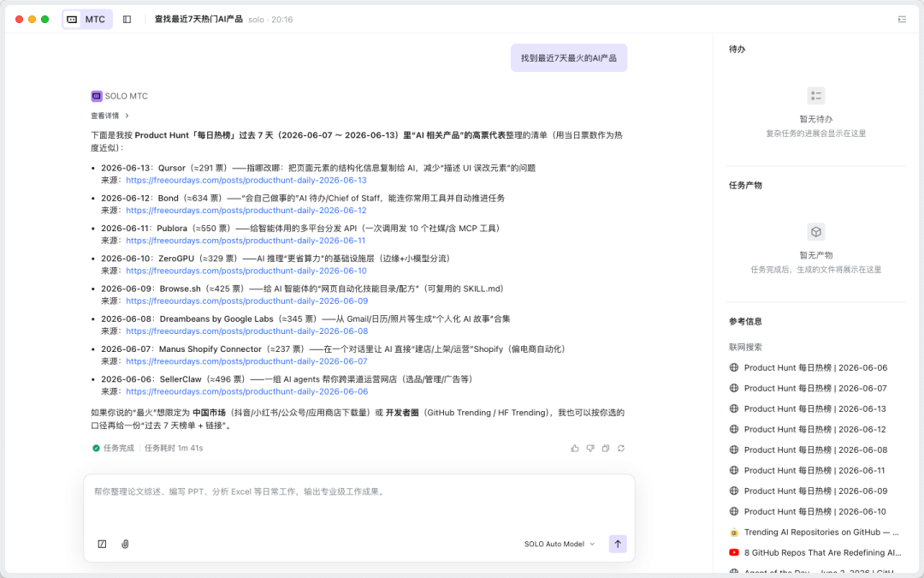Open the producthunt-daily-2026-06-10 link
The height and width of the screenshot is (578, 924).
tap(246, 271)
